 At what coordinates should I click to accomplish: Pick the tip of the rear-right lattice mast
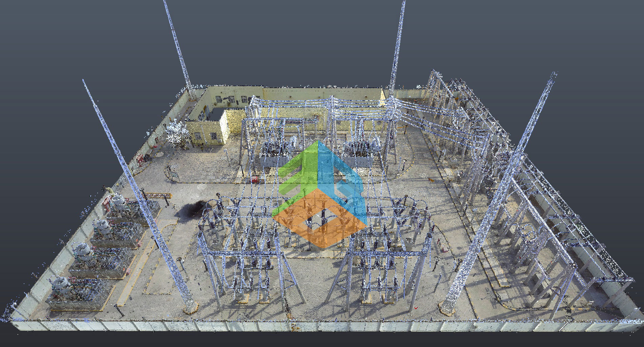pos(404,3)
